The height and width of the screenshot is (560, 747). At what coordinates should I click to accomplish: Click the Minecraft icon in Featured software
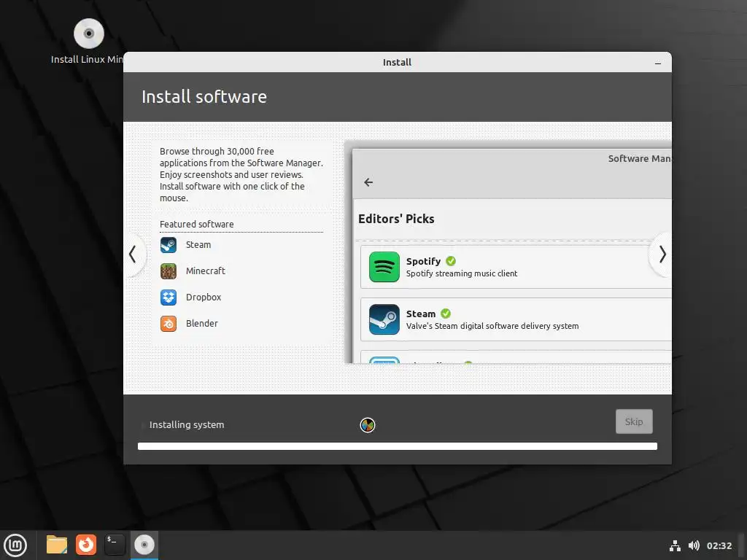pyautogui.click(x=169, y=271)
